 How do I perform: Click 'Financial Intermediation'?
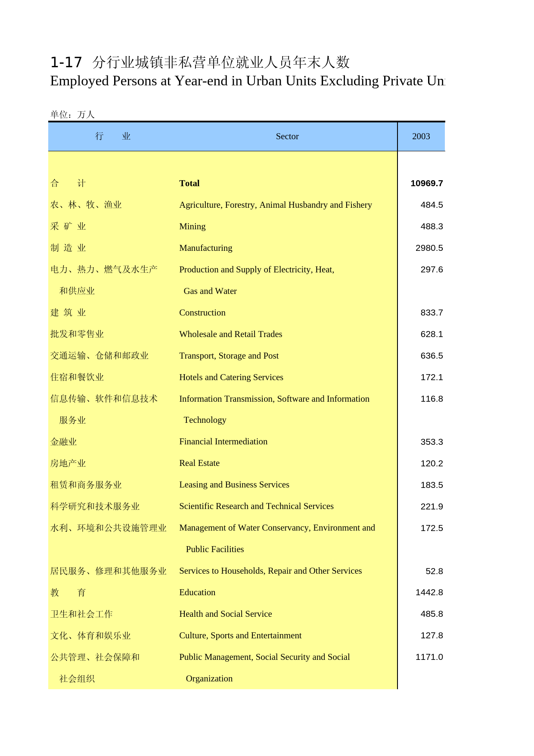pos(223,441)
